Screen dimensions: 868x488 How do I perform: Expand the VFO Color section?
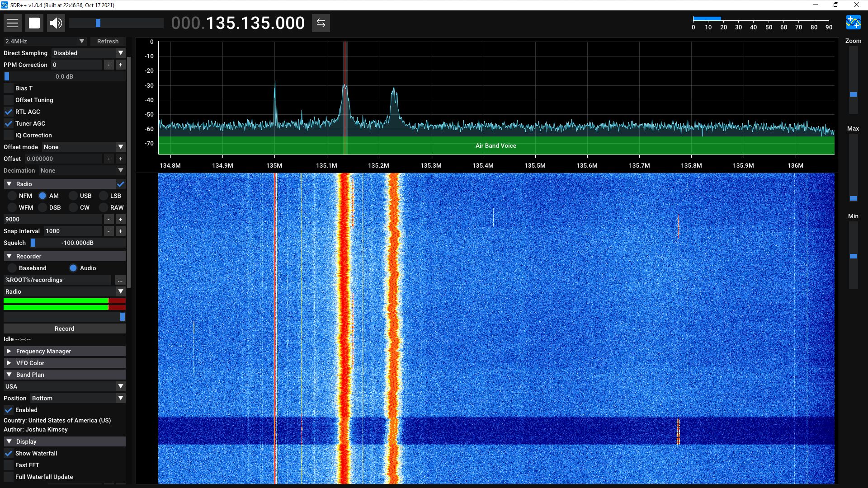tap(64, 363)
